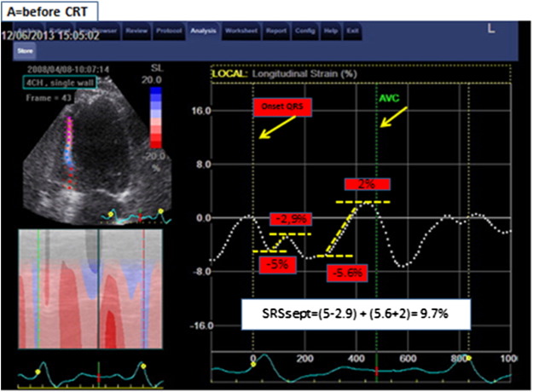Select the Analysis tab
The image size is (533, 392).
tap(203, 32)
